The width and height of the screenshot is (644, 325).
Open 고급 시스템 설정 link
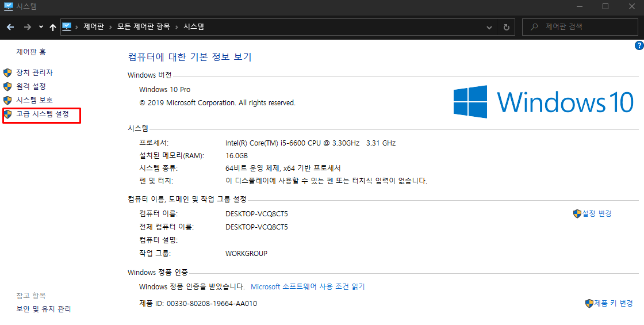click(x=43, y=114)
